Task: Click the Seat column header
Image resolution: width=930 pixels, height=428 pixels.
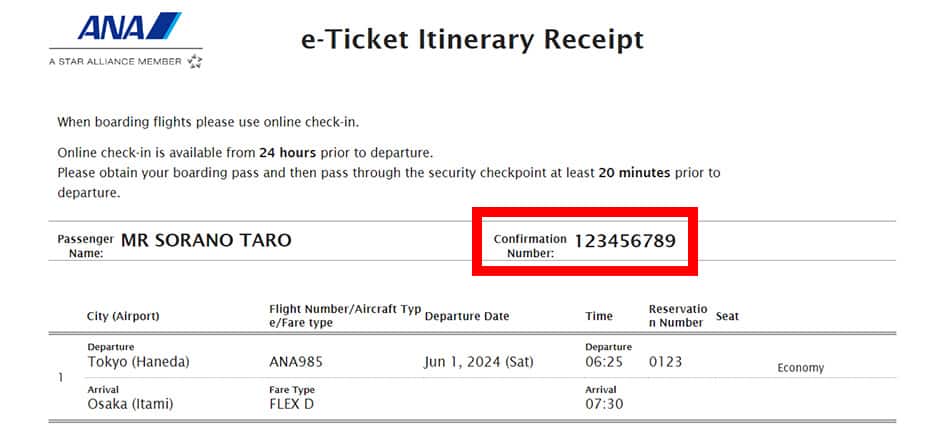Action: [x=727, y=317]
